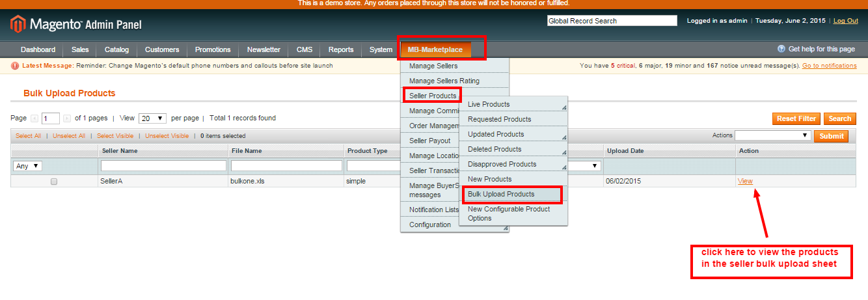Choose New Products from submenu
Image resolution: width=868 pixels, height=300 pixels.
(513, 179)
